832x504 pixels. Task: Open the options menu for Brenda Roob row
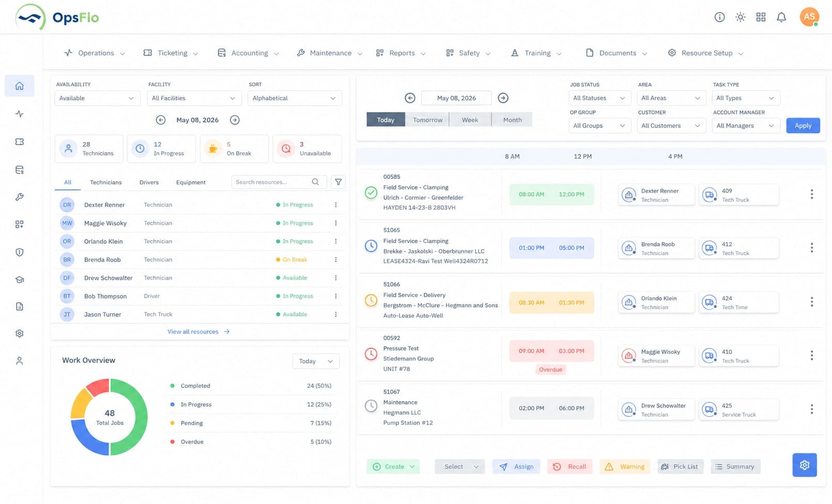point(336,260)
